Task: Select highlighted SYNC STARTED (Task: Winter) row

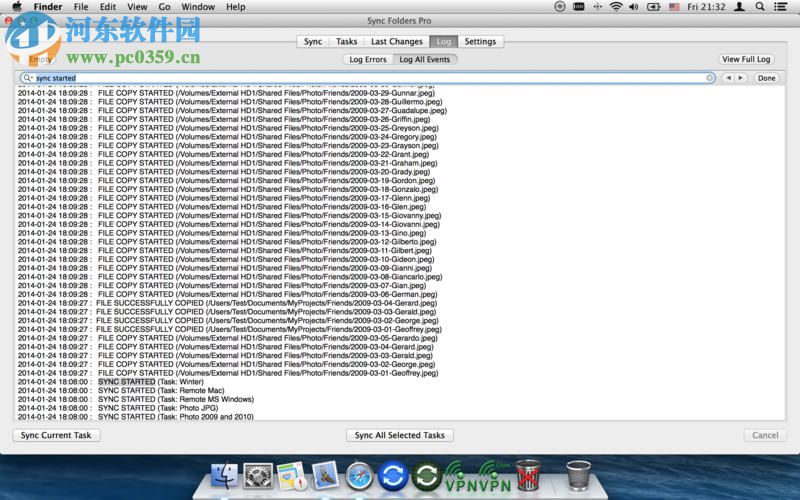Action: (110, 382)
